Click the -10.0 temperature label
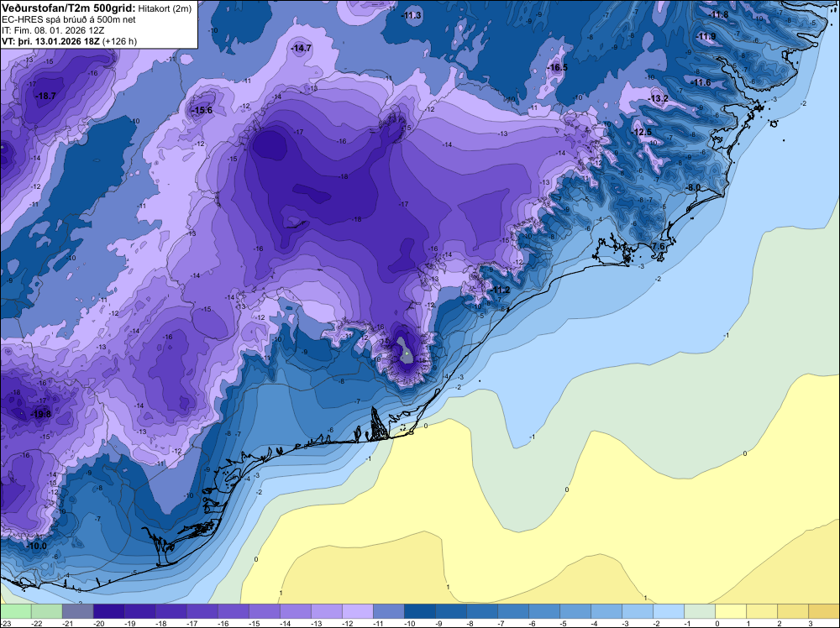The width and height of the screenshot is (840, 628). coord(36,546)
